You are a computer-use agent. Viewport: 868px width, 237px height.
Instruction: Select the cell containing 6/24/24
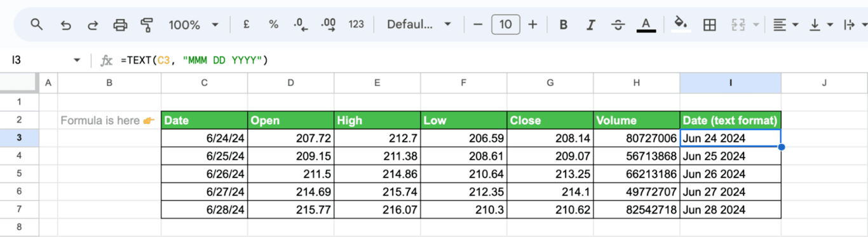(205, 138)
